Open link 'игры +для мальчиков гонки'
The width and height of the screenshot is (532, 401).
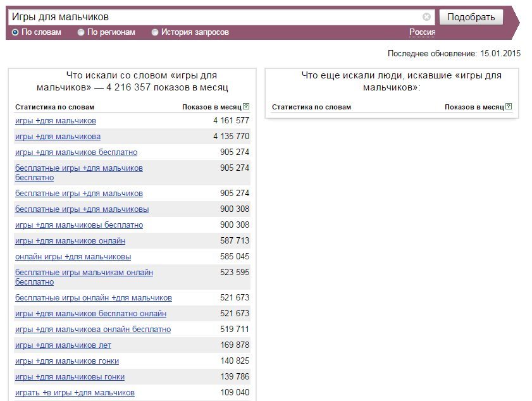(67, 361)
